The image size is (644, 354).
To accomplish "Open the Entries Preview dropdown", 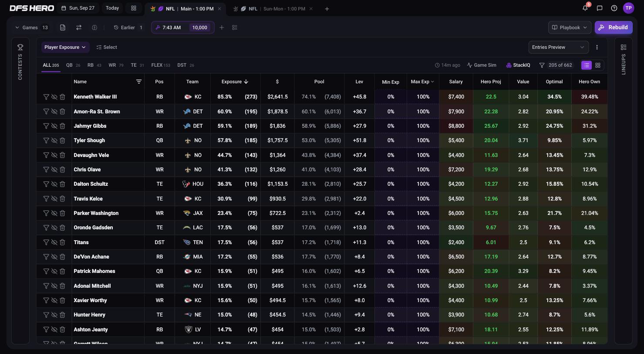I will [x=559, y=47].
